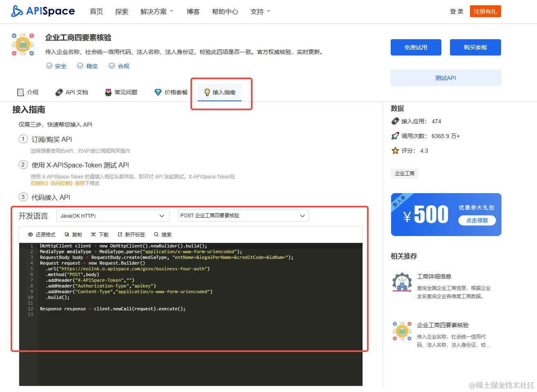
Task: Open the POST 企业工商四要素核验 dropdown
Action: 243,216
